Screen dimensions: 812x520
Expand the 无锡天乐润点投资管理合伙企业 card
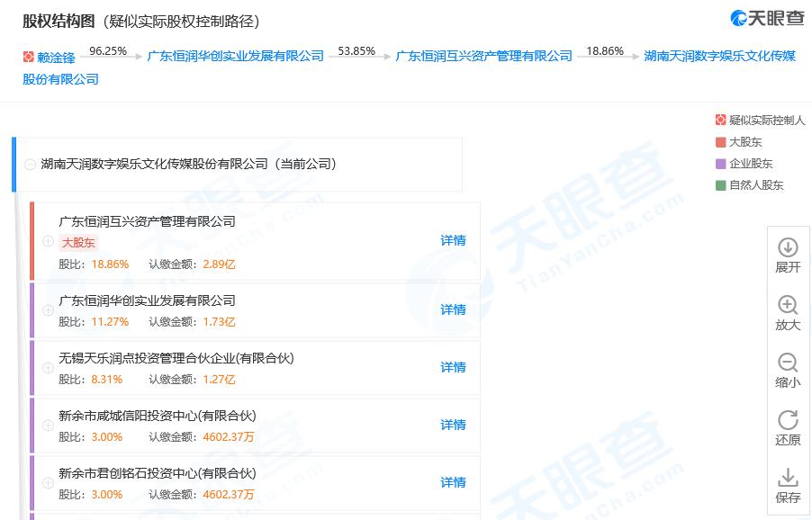coord(48,367)
